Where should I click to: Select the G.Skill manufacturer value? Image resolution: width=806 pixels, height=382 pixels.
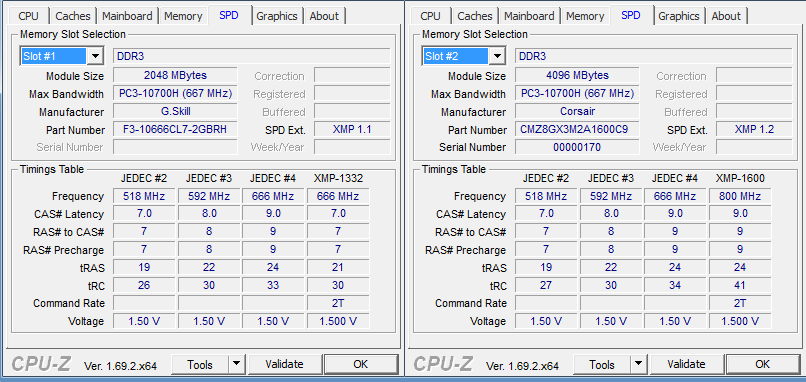(x=175, y=112)
